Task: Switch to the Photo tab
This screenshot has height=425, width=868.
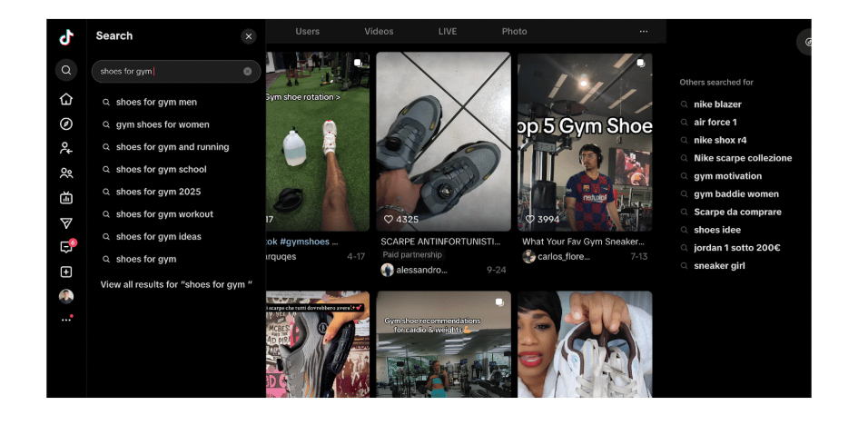Action: (514, 32)
